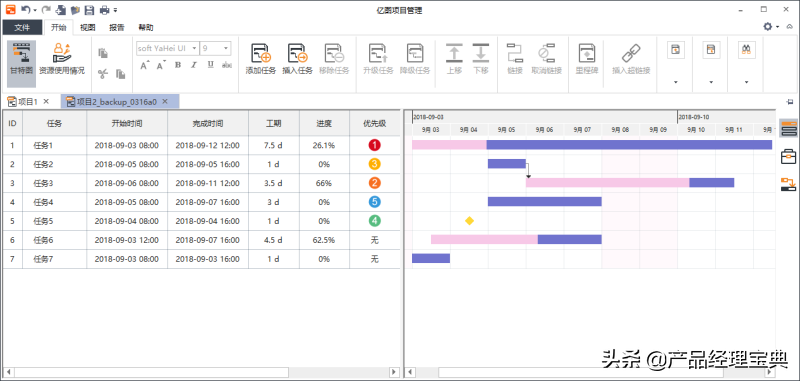Toggle italic formatting I
This screenshot has width=800, height=381.
[194, 65]
